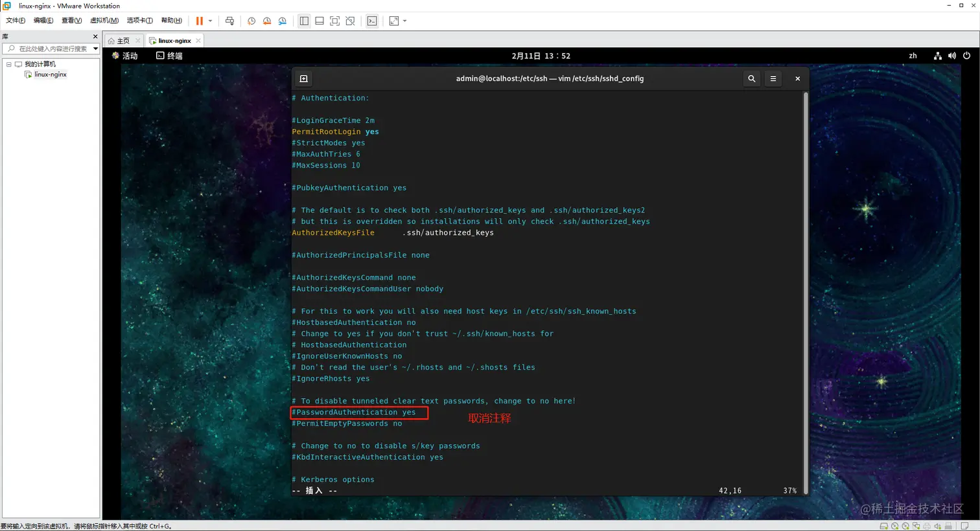The image size is (980, 531).
Task: Click the #MaxAuthTries 6 line
Action: (326, 154)
